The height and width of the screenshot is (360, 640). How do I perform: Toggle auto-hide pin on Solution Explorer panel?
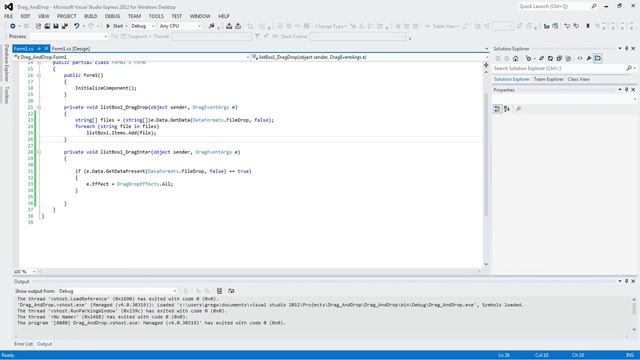627,49
